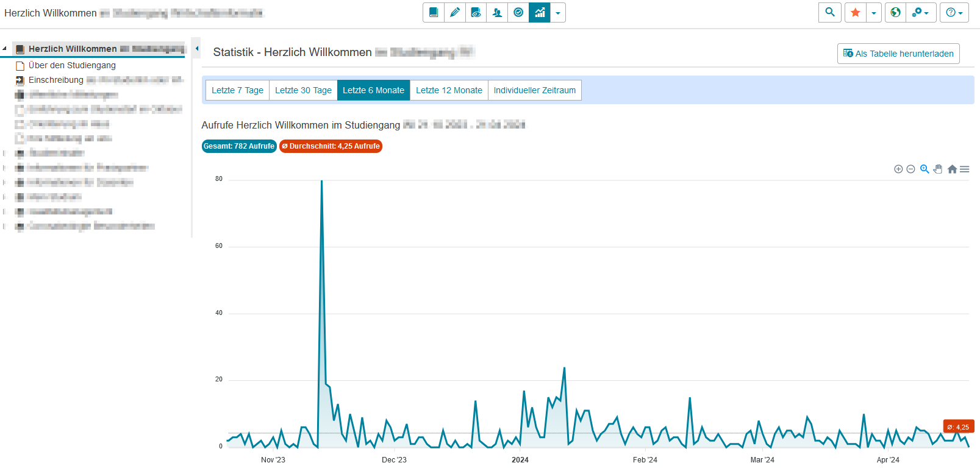Expand the dropdown next to statistics icon

tap(558, 13)
